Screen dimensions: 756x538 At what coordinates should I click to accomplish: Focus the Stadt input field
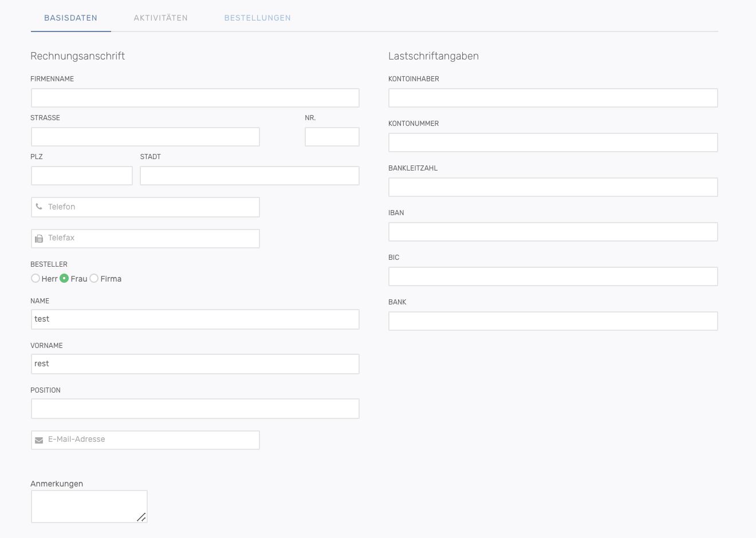(x=249, y=176)
